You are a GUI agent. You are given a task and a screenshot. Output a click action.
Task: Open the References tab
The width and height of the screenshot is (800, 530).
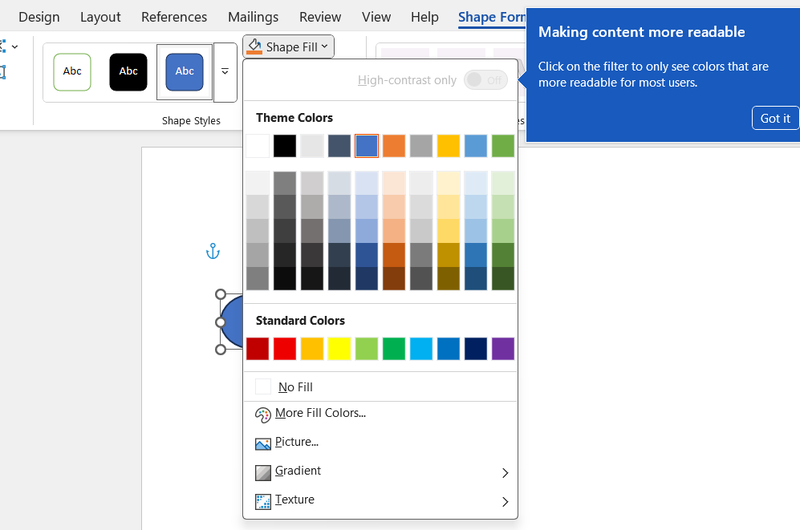pyautogui.click(x=174, y=17)
